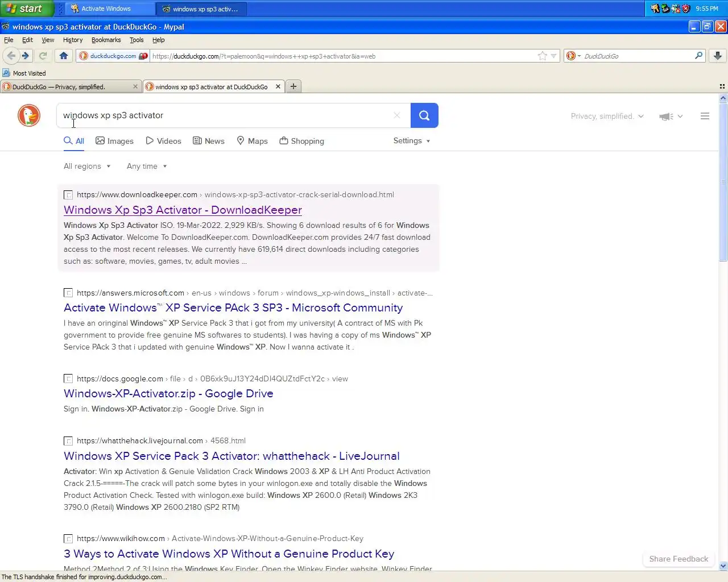Click the page vertical scrollbar thumb
The width and height of the screenshot is (728, 582).
click(723, 182)
